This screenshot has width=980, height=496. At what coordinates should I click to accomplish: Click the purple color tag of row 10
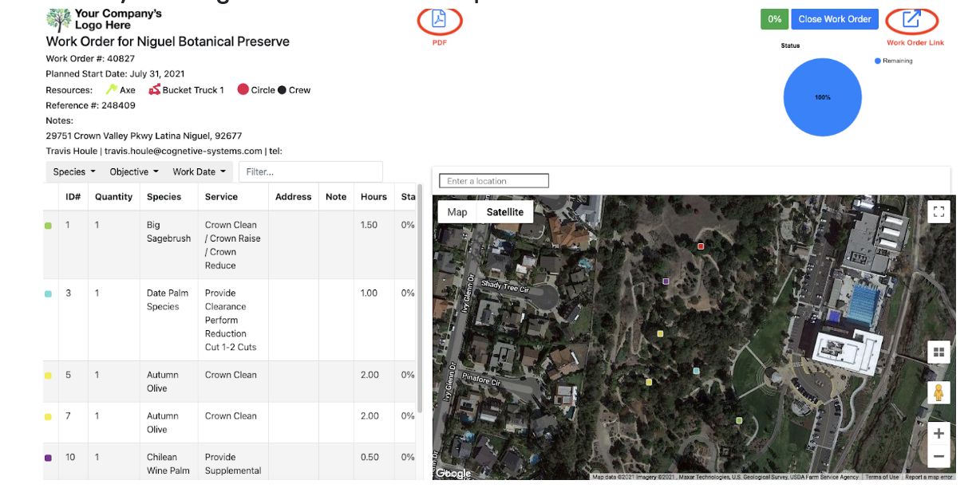click(x=48, y=458)
